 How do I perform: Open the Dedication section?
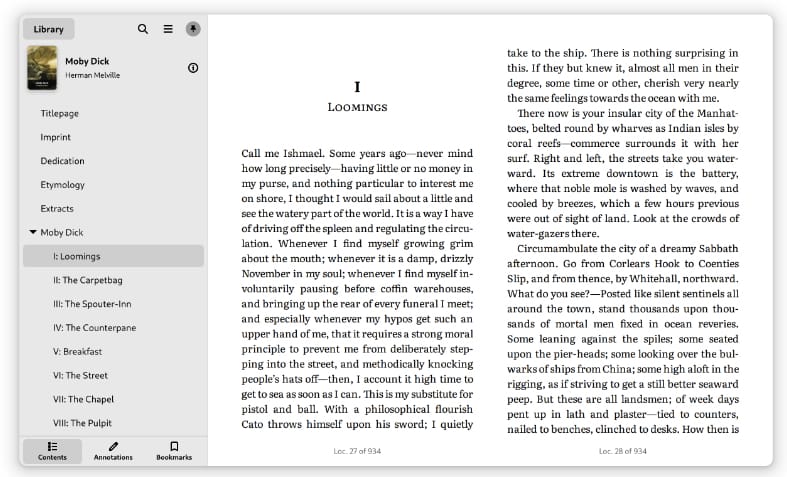click(x=63, y=161)
